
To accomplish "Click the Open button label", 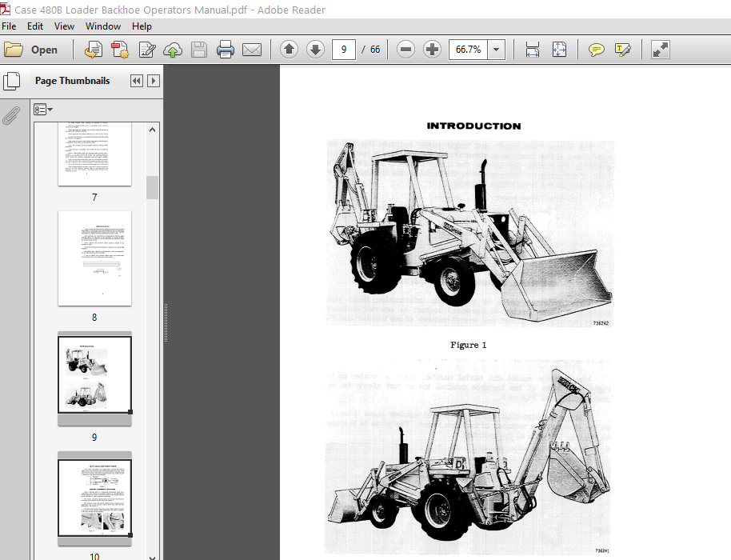I will [x=44, y=50].
